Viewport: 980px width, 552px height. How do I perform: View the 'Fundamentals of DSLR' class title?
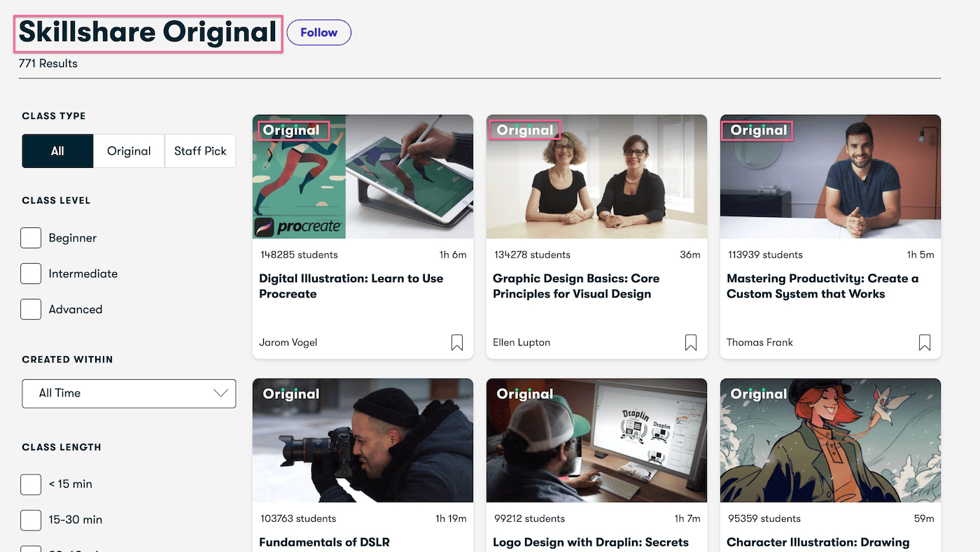coord(324,542)
